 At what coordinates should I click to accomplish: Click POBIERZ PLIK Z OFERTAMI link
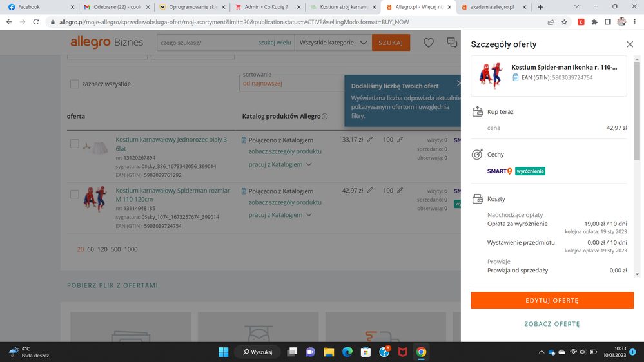(x=113, y=285)
